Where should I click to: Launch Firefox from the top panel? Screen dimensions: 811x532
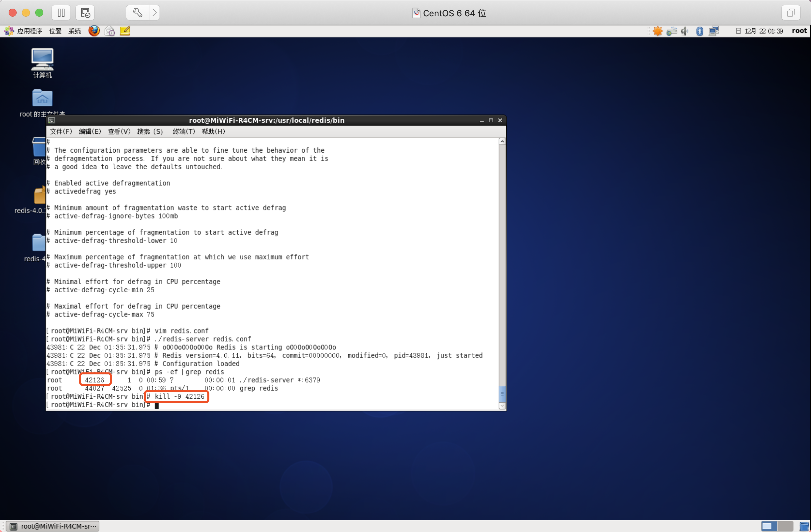(x=94, y=31)
